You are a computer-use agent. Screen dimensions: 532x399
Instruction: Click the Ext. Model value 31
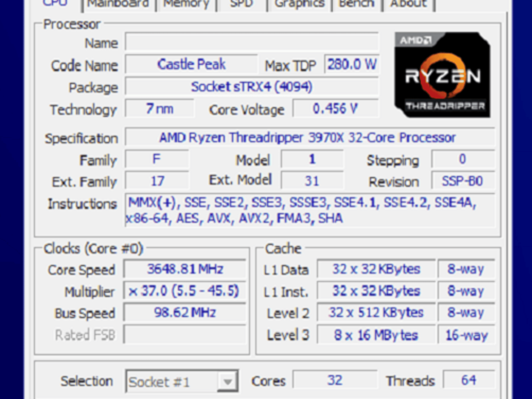pos(312,181)
